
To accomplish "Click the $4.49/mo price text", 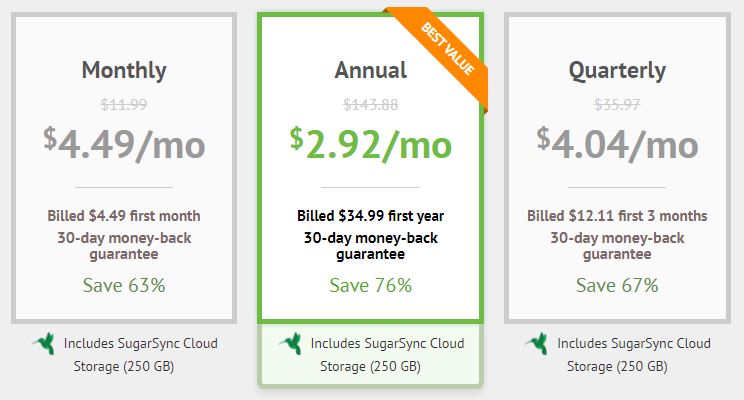I will click(x=124, y=144).
